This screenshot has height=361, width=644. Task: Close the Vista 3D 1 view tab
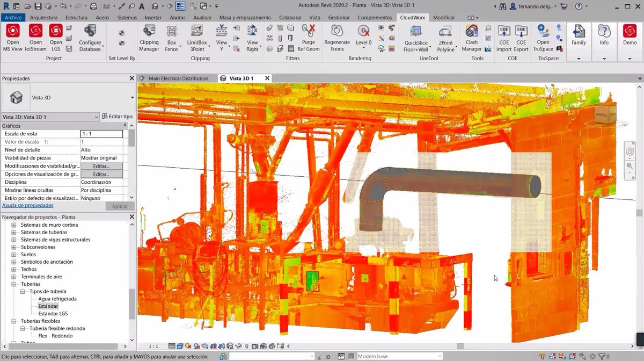(x=267, y=78)
